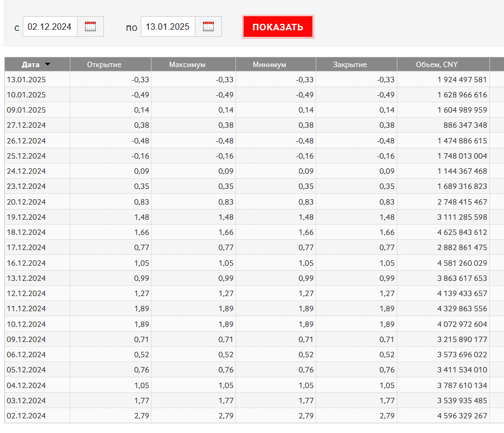504x433 pixels.
Task: Click closing value -0,33 for 13.01.2025
Action: pos(385,80)
